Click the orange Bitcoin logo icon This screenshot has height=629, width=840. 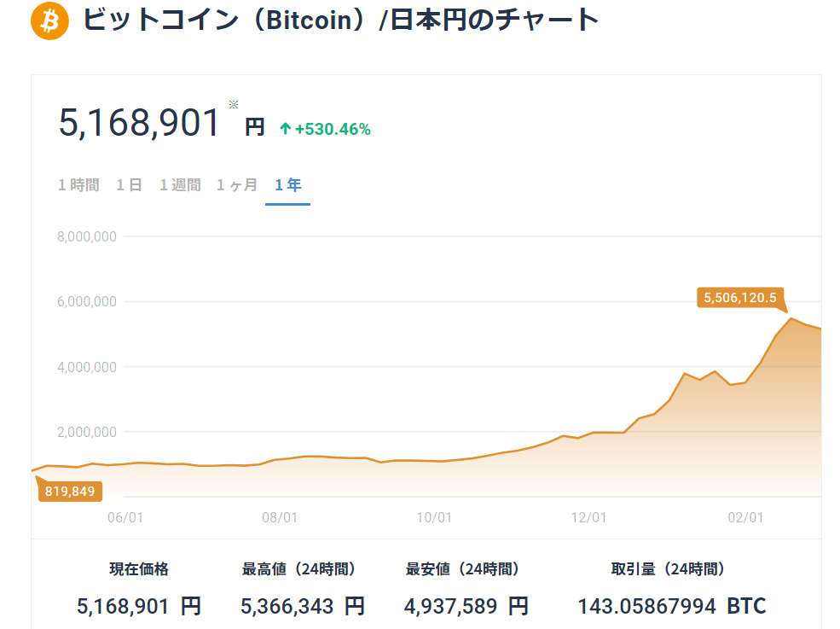49,20
